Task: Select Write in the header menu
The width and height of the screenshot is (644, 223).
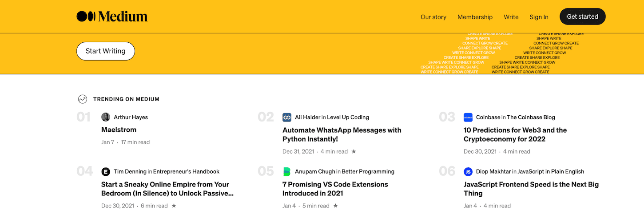Action: pyautogui.click(x=511, y=17)
